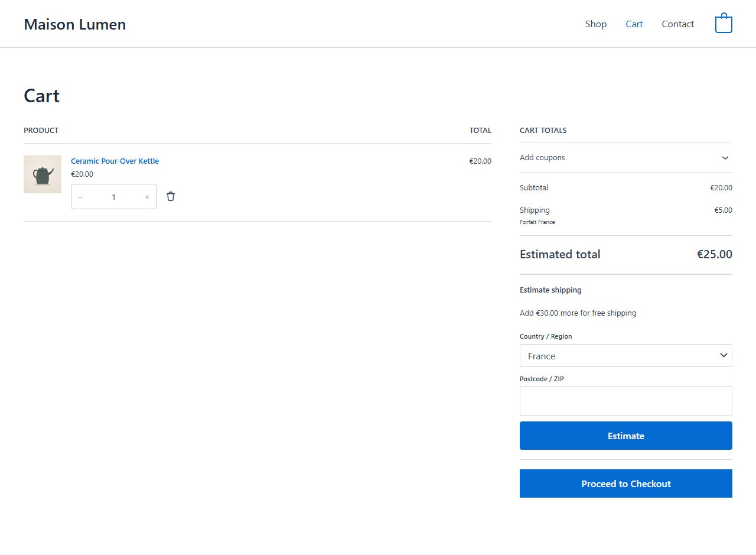Click the Maison Lumen site title
756x555 pixels.
[75, 24]
